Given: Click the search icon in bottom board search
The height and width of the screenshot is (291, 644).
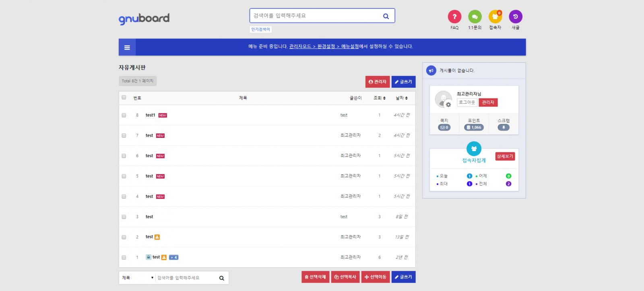Looking at the screenshot, I should pos(221,278).
